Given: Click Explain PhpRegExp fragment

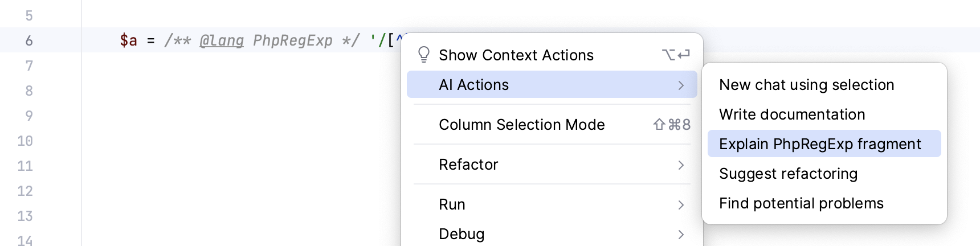Looking at the screenshot, I should tap(820, 144).
